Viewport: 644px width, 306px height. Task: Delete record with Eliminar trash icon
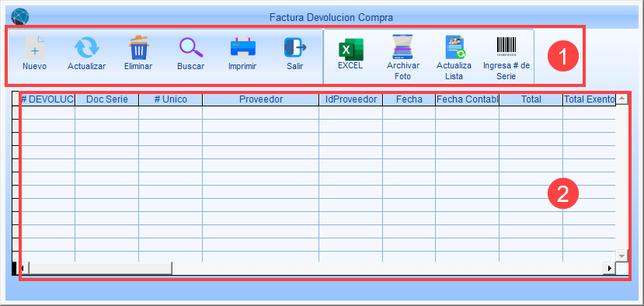[x=138, y=47]
